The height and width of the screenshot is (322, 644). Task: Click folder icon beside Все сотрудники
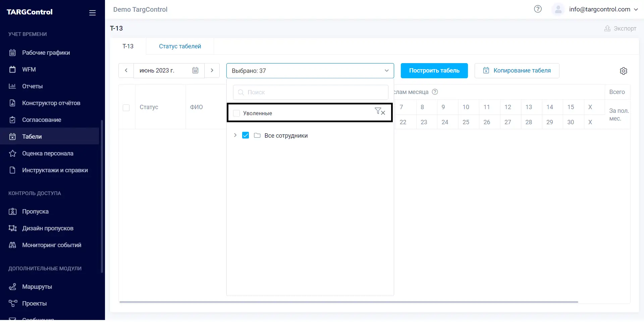tap(257, 135)
